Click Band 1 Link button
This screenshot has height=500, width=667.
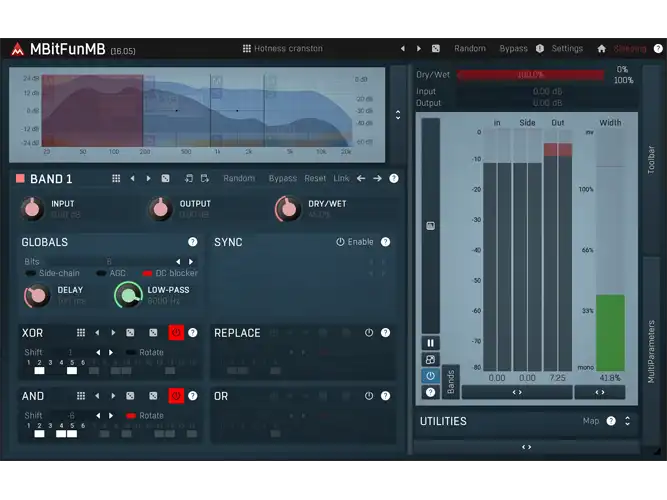tap(341, 178)
